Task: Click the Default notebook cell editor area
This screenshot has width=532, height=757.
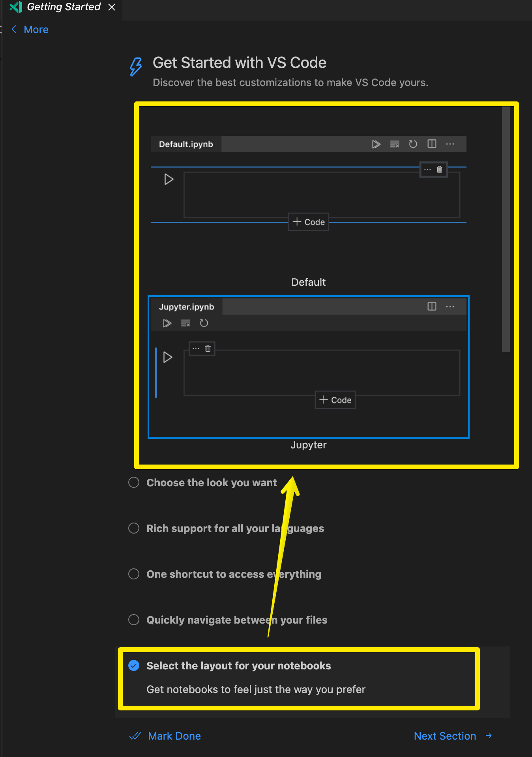Action: coord(322,195)
